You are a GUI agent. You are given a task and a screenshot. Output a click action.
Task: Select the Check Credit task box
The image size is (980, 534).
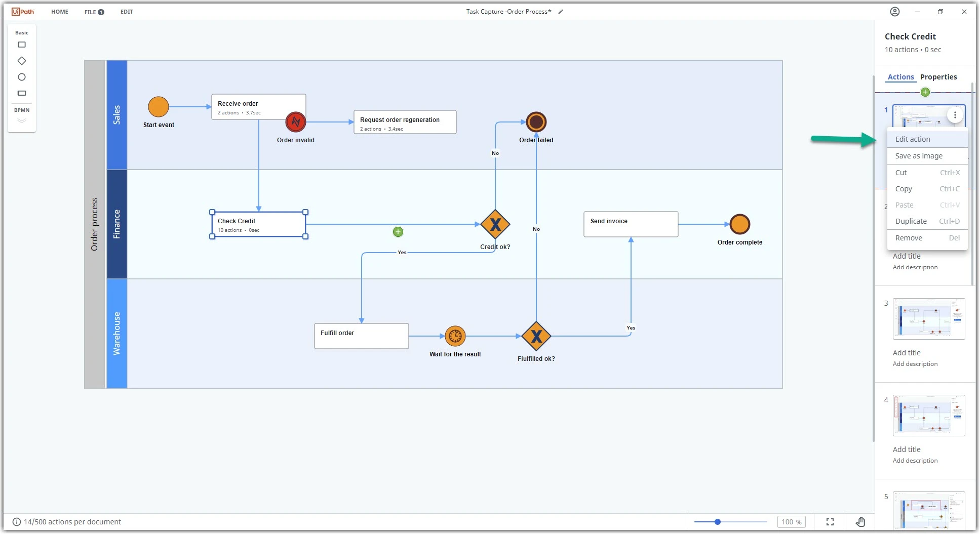click(x=259, y=224)
